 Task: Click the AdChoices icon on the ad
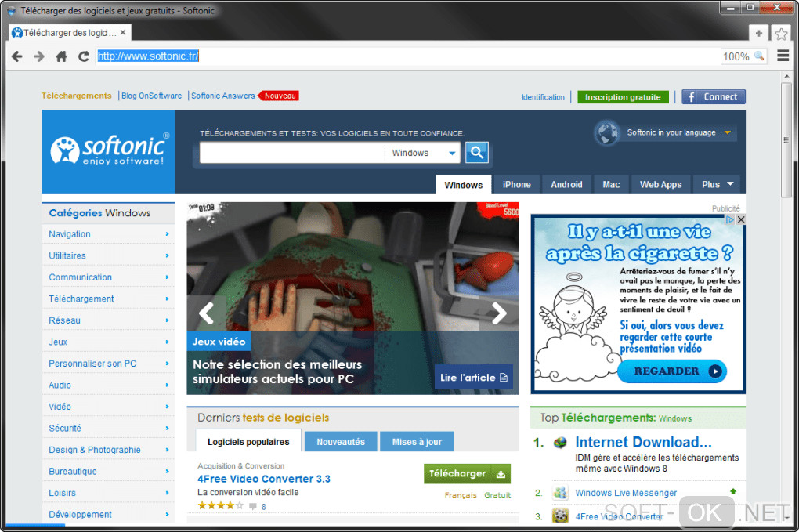coord(730,219)
